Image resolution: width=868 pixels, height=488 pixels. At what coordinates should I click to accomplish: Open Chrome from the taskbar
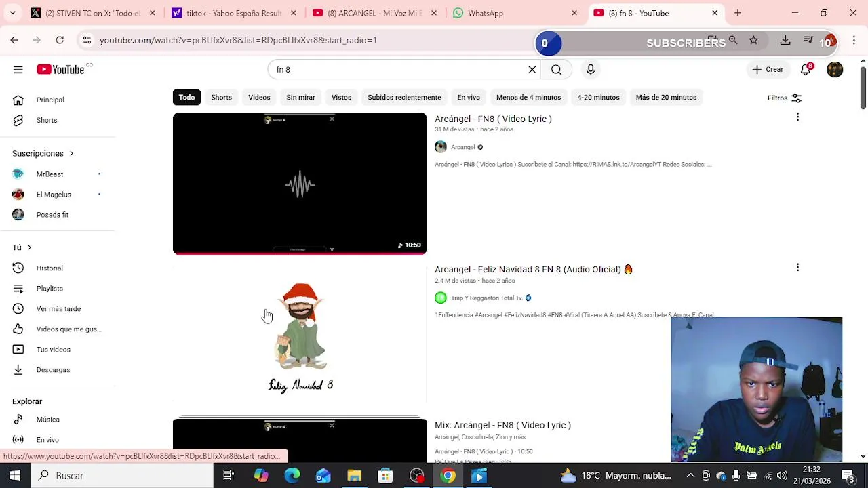448,476
